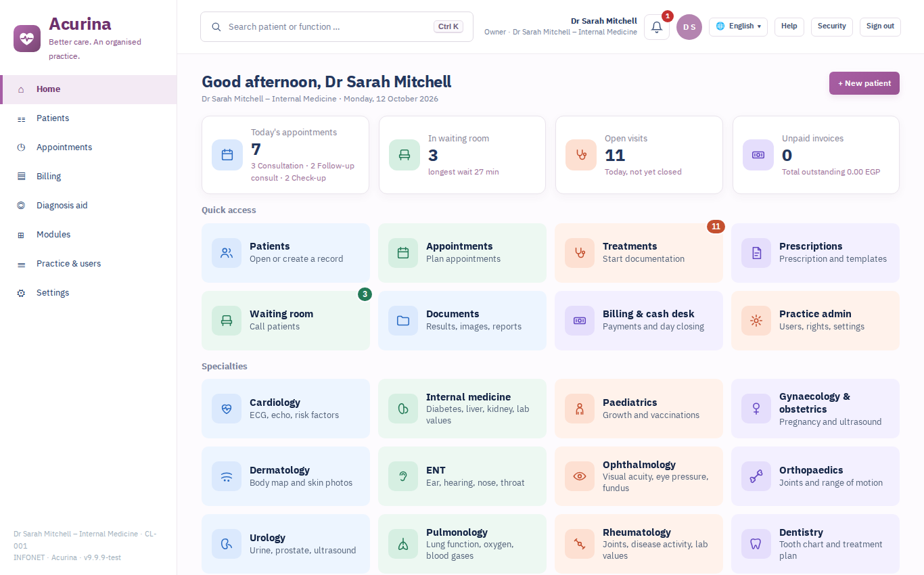Click the Treatments stethoscope icon
924x575 pixels.
point(580,253)
